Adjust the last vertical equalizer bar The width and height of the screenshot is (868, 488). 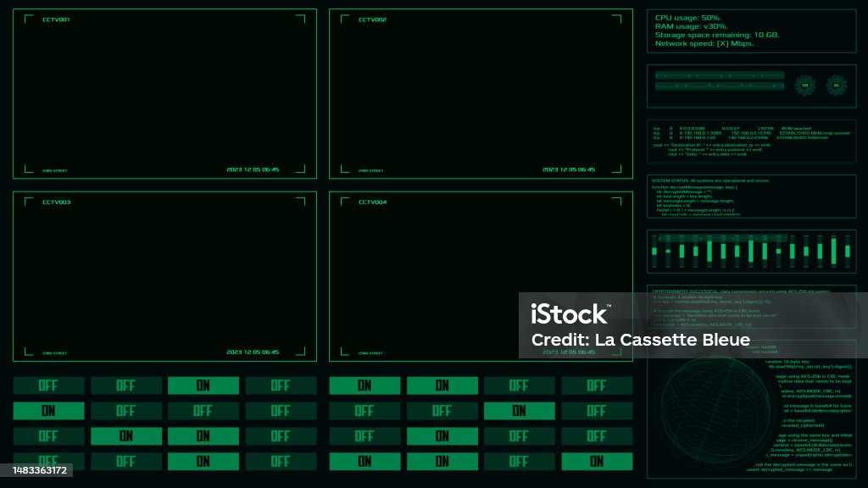[848, 251]
